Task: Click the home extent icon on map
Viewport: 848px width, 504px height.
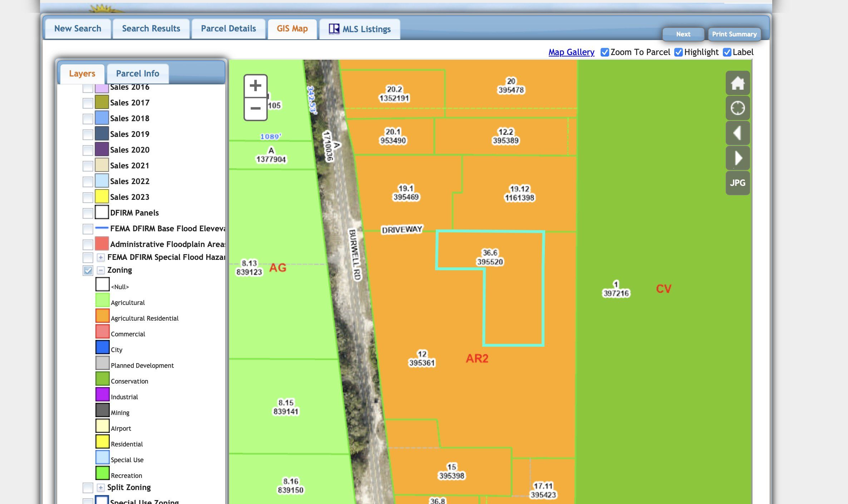Action: (738, 83)
